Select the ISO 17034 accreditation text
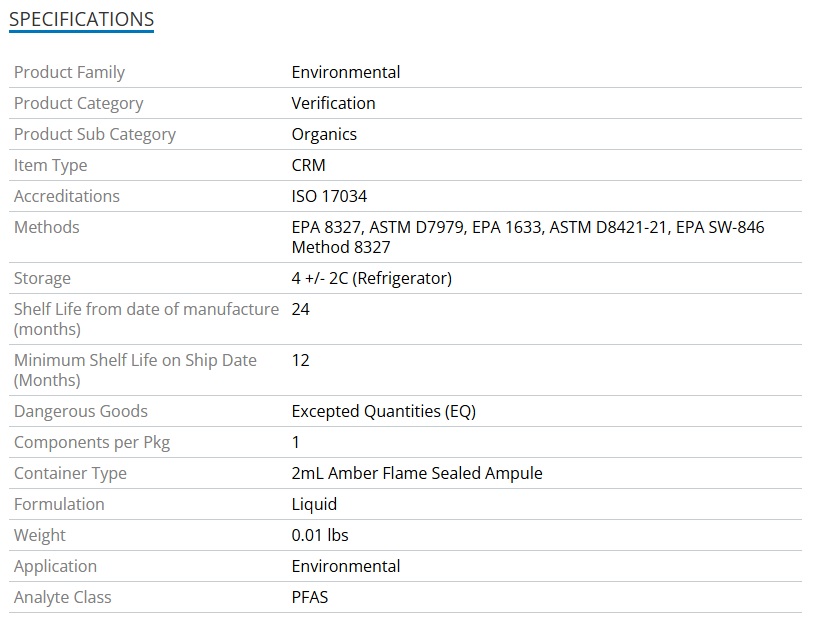Image resolution: width=815 pixels, height=621 pixels. [329, 196]
